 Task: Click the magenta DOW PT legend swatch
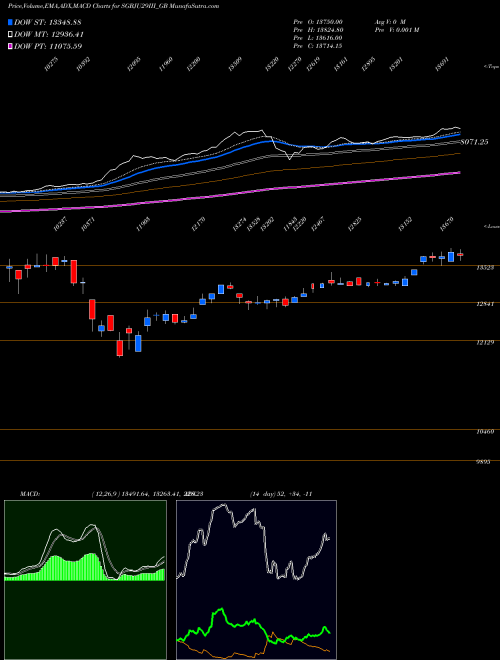point(11,46)
